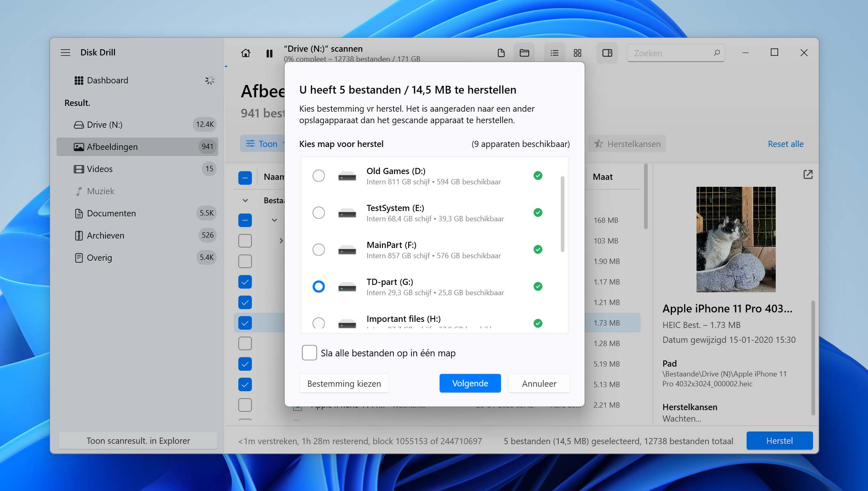Click the Old Games (D:) drive icon
The width and height of the screenshot is (868, 491).
tap(347, 177)
